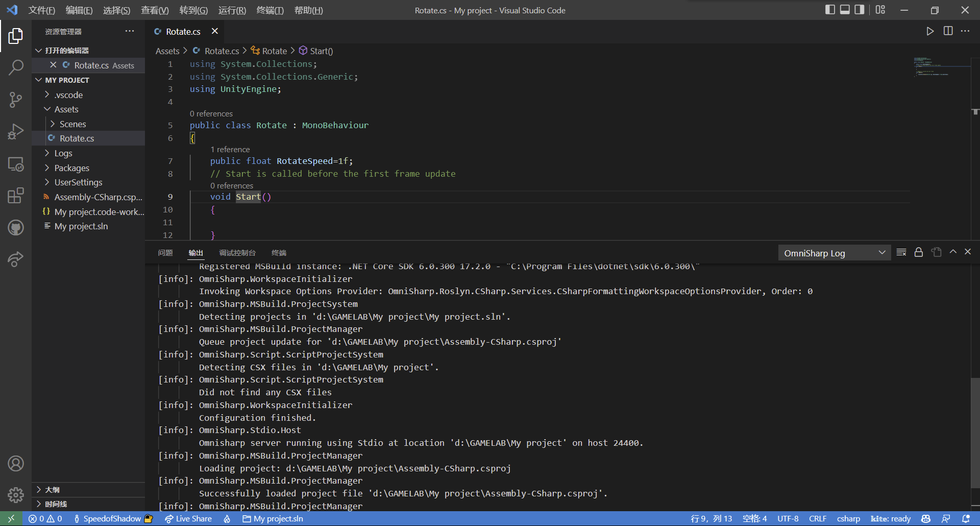This screenshot has width=980, height=526.
Task: Open the Extensions view
Action: (16, 196)
